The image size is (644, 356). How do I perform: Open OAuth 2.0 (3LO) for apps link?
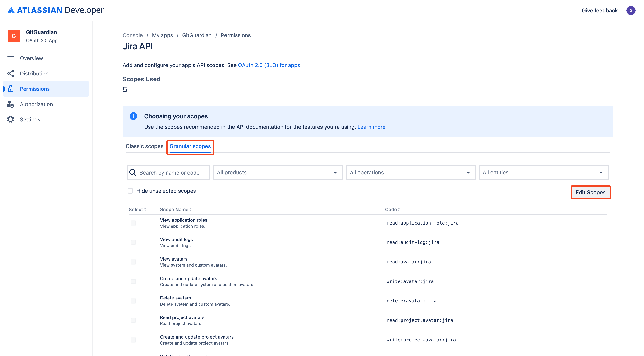(269, 65)
